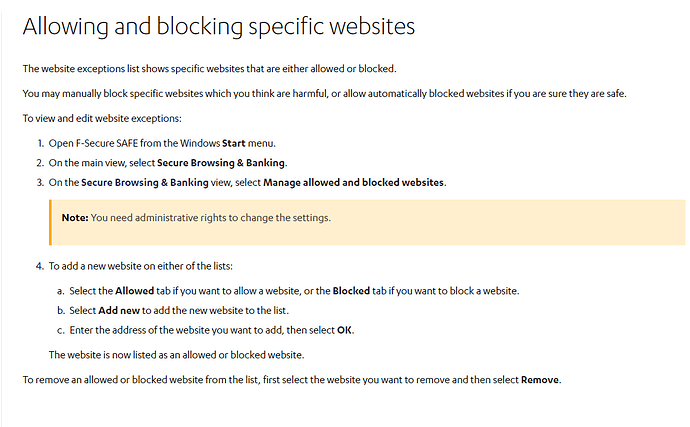
Task: Click the bold word "Allowed" in step a
Action: [134, 291]
